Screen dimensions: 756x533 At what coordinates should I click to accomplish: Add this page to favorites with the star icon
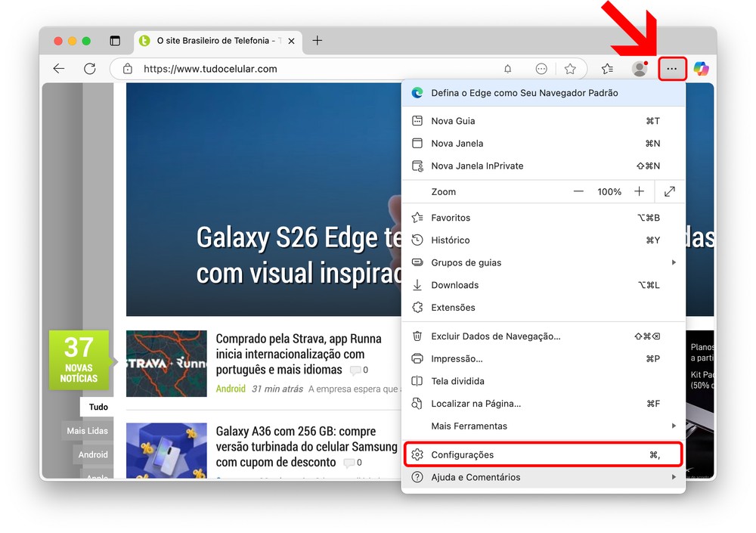coord(570,69)
